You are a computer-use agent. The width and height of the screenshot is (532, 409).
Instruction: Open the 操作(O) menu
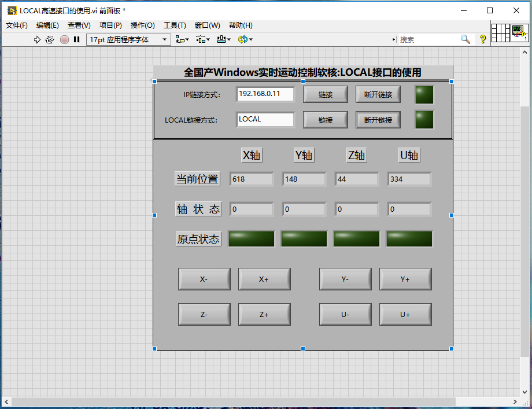(142, 25)
